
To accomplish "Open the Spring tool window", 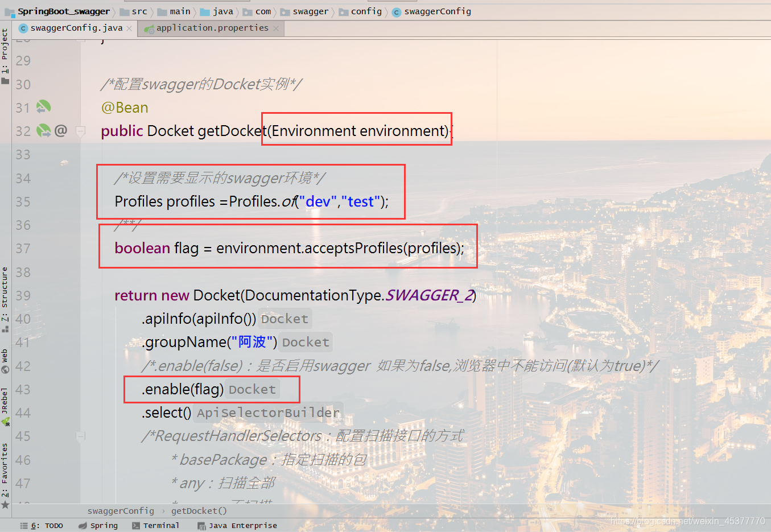I will coord(98,526).
